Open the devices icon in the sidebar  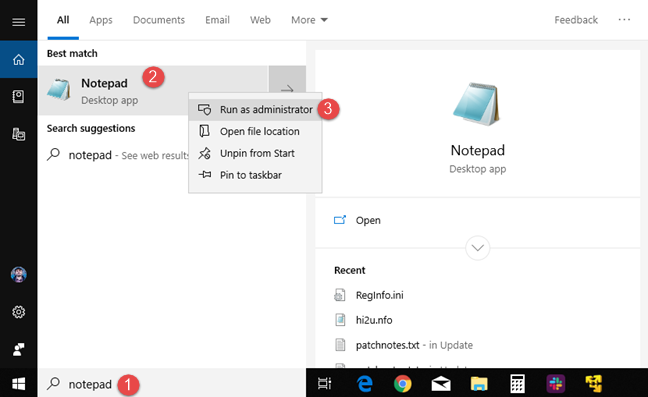pos(19,134)
